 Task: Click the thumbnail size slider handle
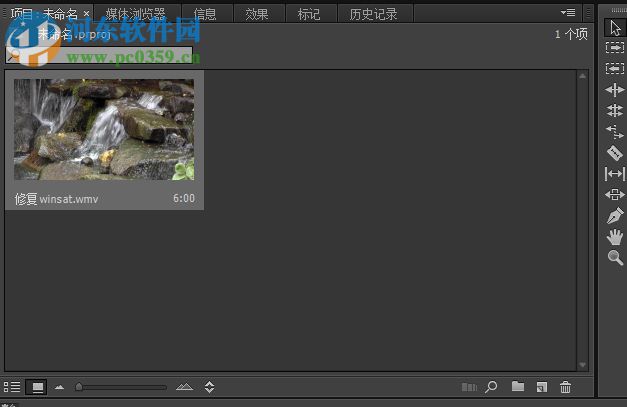pos(79,387)
